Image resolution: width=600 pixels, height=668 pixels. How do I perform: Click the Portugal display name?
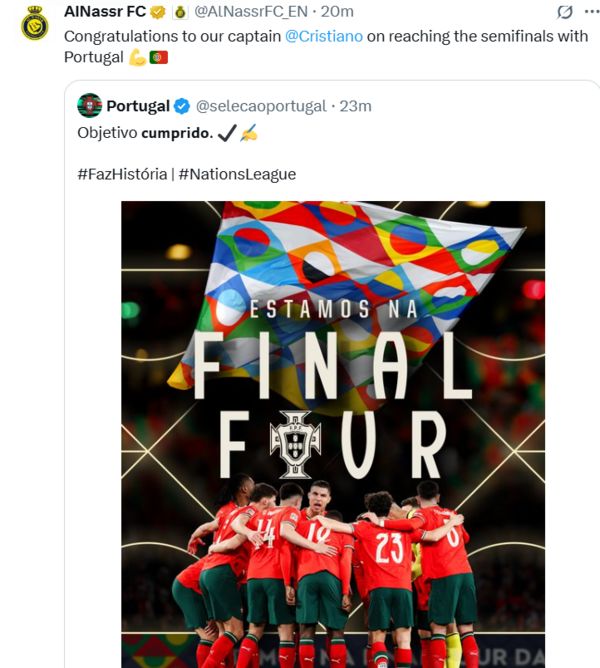[x=138, y=106]
